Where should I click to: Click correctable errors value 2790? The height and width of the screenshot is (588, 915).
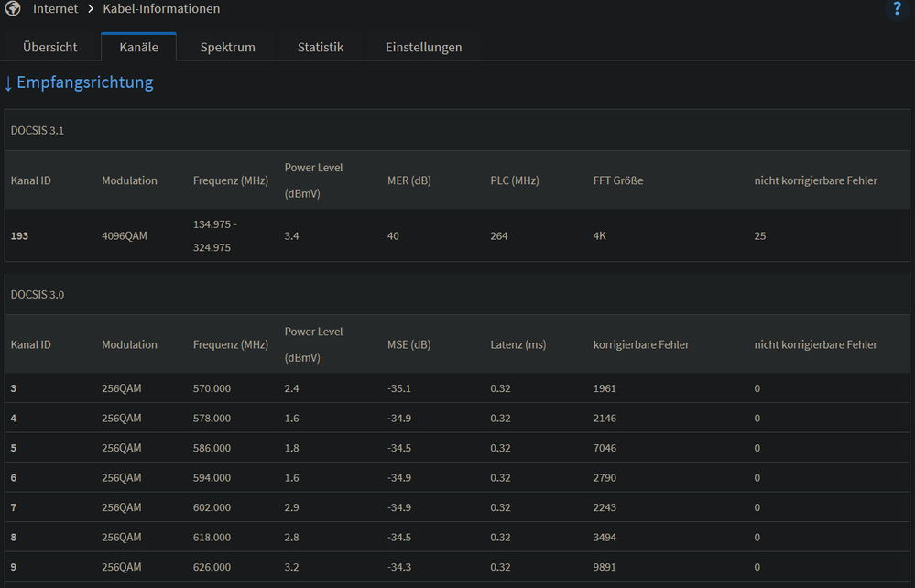(605, 478)
